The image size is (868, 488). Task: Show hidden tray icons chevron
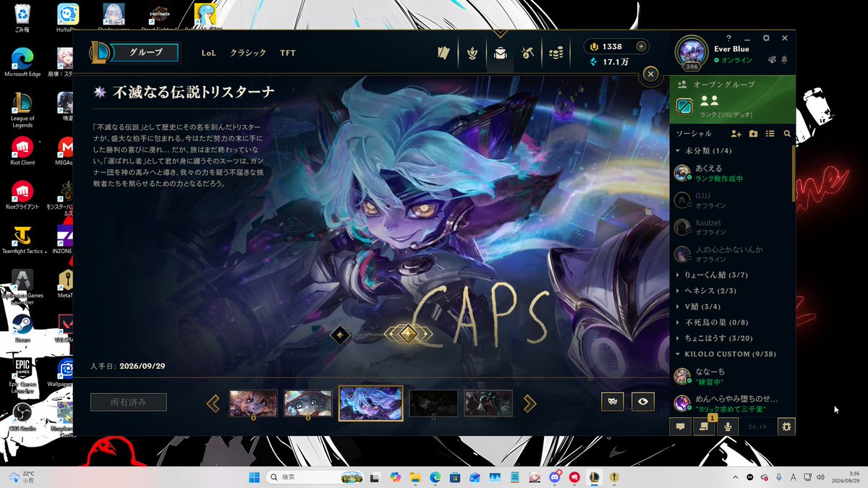(x=736, y=477)
